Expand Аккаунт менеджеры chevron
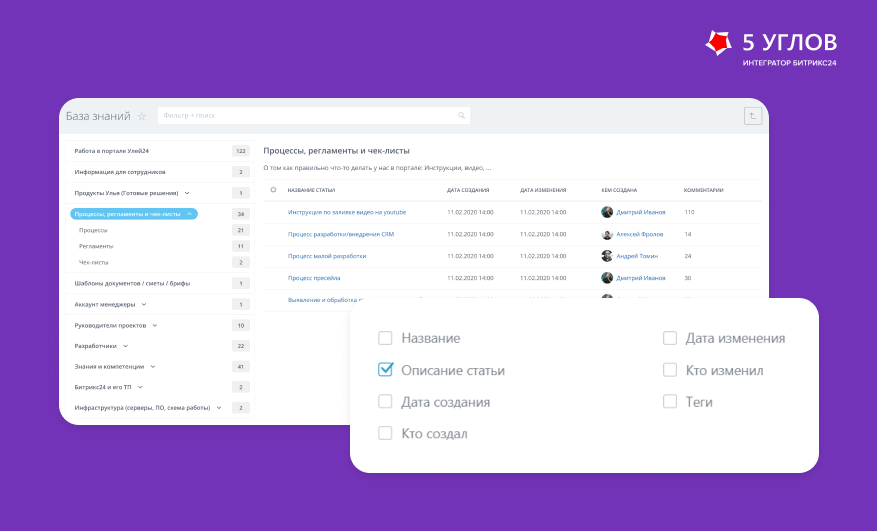 [144, 304]
